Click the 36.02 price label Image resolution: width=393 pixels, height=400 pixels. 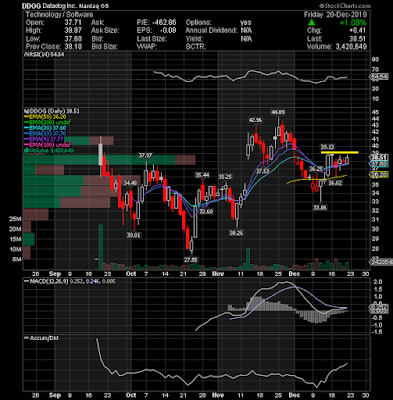[x=335, y=183]
